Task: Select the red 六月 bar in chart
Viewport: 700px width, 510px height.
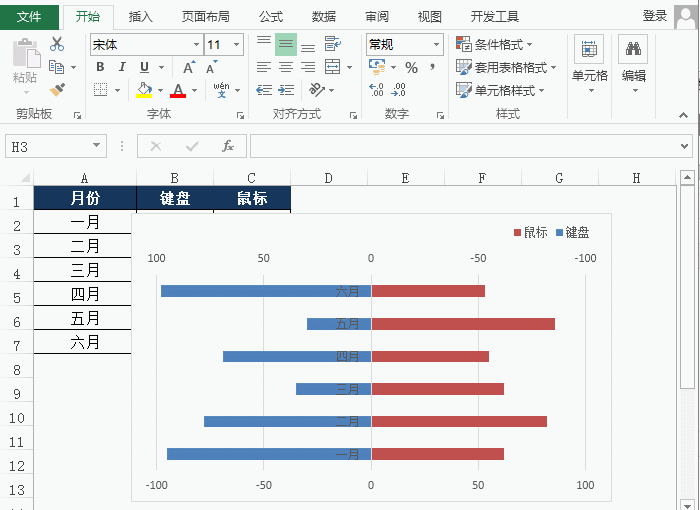Action: click(x=428, y=291)
